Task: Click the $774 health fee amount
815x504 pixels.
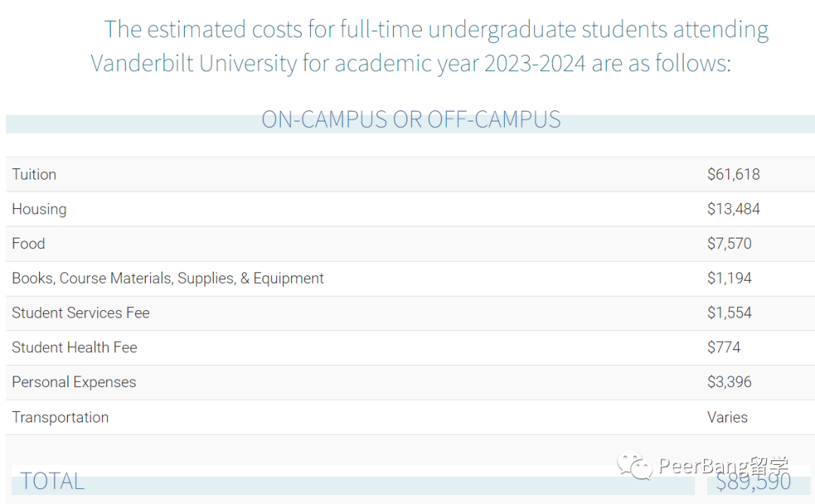Action: [724, 347]
